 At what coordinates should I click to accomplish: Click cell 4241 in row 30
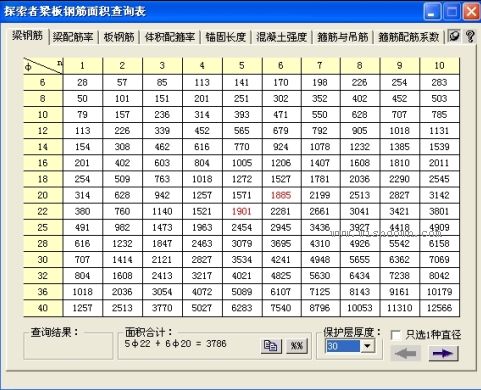(281, 259)
